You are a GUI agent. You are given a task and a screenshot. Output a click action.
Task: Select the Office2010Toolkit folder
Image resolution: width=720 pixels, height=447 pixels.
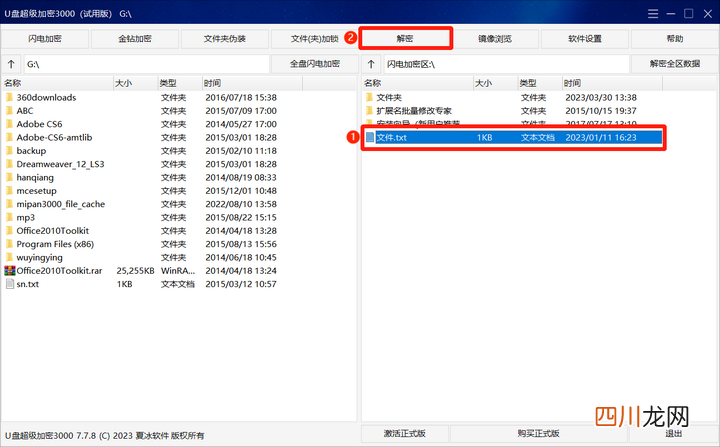pos(52,231)
